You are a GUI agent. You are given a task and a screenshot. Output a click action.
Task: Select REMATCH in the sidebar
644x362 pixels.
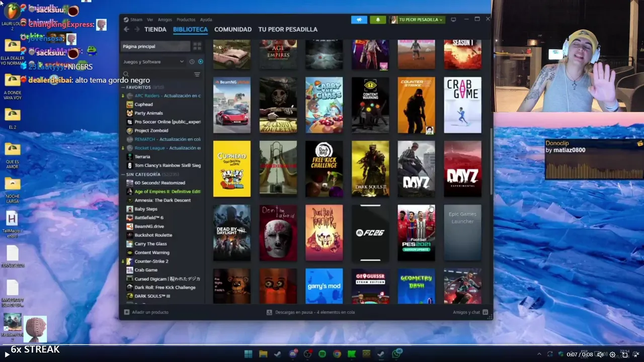pyautogui.click(x=163, y=139)
